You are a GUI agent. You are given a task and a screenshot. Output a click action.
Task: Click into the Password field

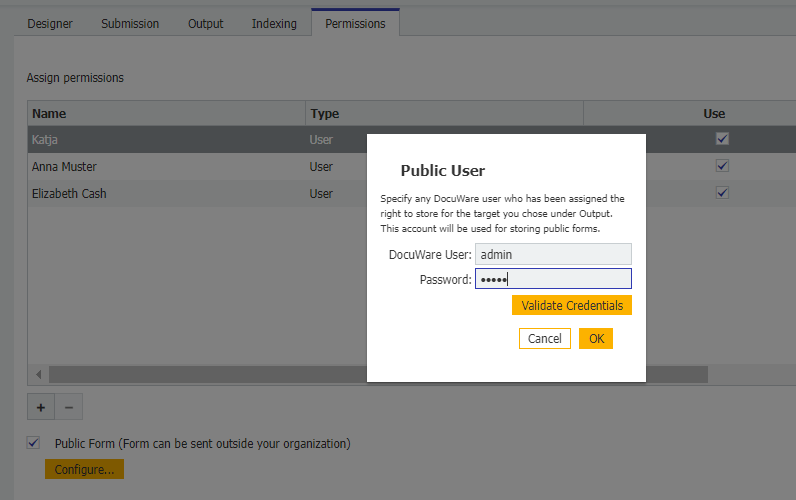click(x=553, y=279)
